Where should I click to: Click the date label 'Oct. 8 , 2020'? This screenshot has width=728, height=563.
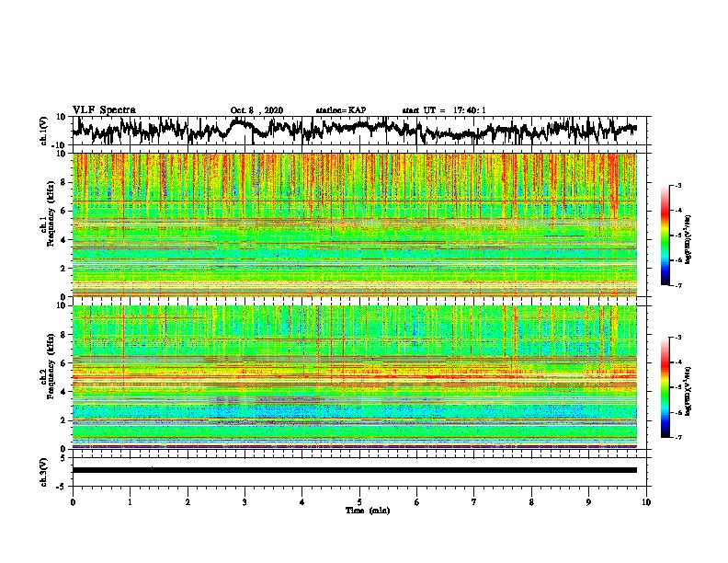(x=256, y=110)
